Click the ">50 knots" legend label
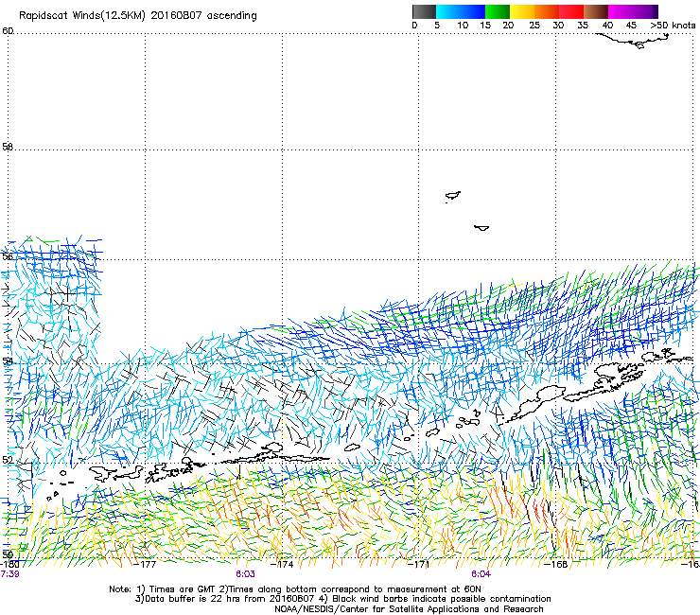The image size is (700, 615). (673, 26)
